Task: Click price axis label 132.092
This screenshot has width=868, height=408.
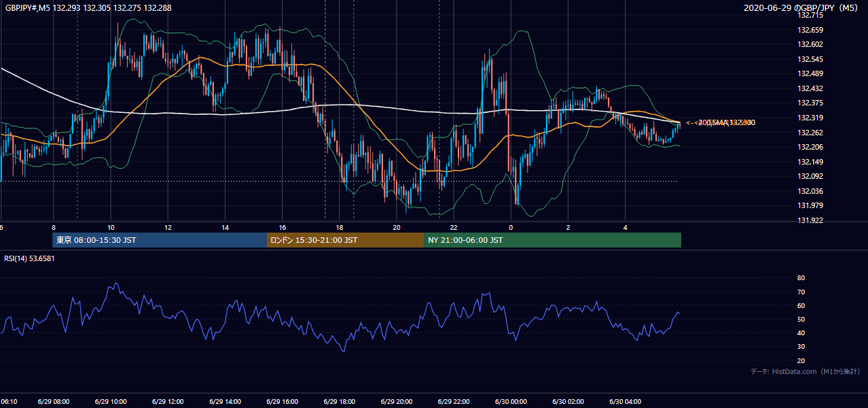Action: (x=810, y=176)
